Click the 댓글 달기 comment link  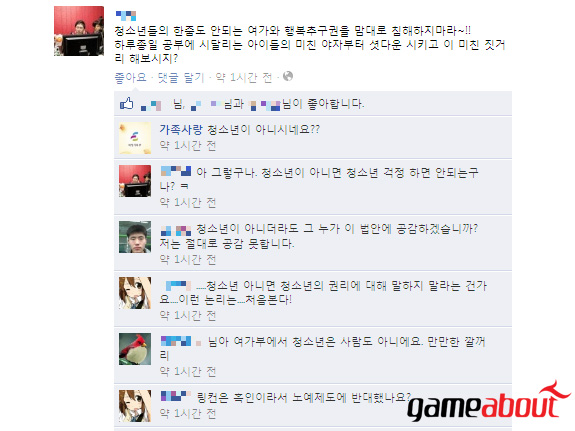pyautogui.click(x=180, y=77)
